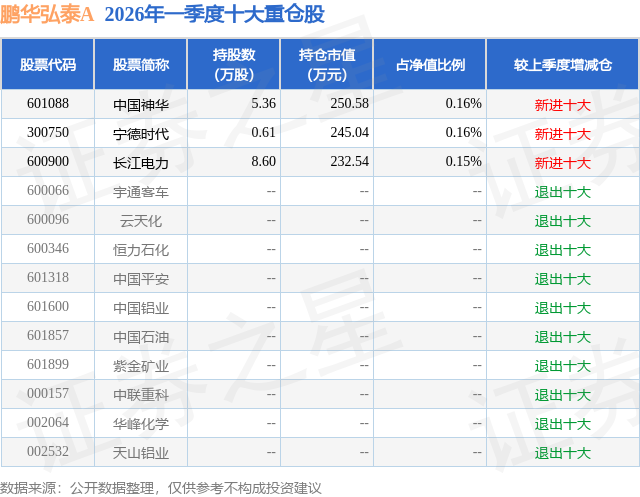
Task: Click the 股票简称 column header
Action: (x=141, y=64)
